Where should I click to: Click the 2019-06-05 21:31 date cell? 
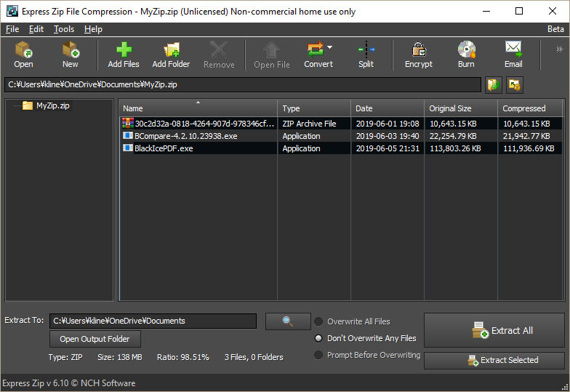(x=388, y=148)
